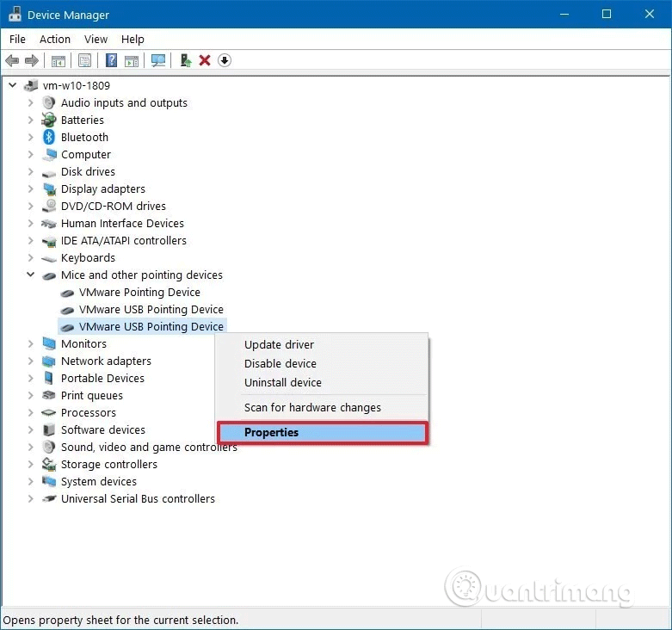Screen dimensions: 672x630
Task: Click the Portable Devices category icon
Action: [49, 378]
